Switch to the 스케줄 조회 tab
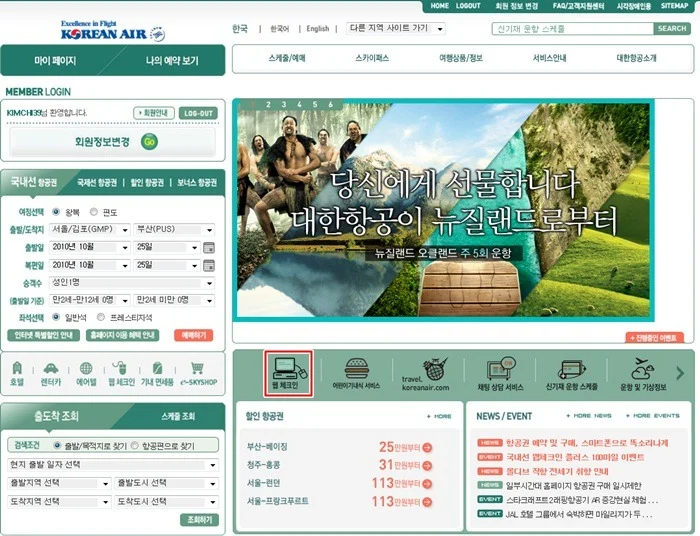The width and height of the screenshot is (700, 536). 178,416
